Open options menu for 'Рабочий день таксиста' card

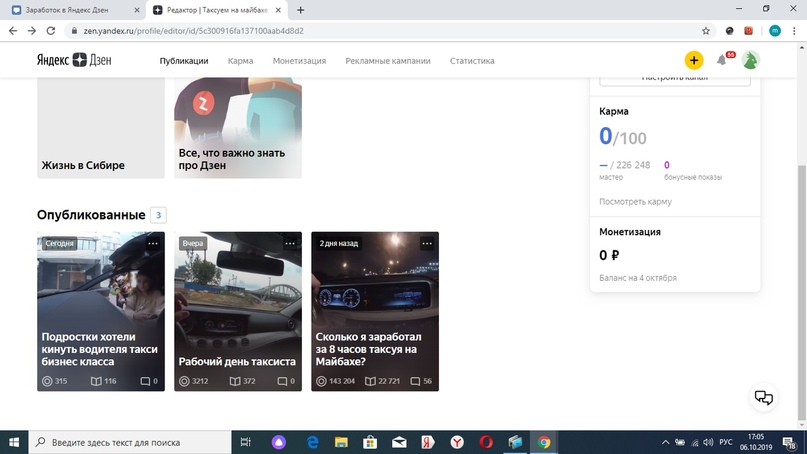(x=290, y=243)
